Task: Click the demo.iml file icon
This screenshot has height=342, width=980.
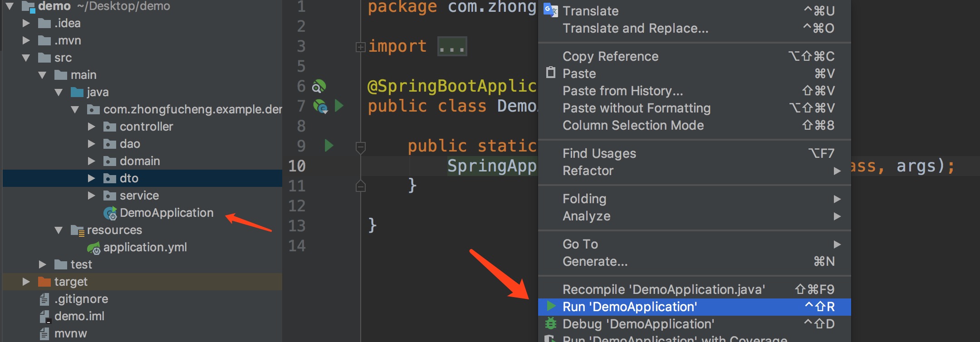Action: 44,316
